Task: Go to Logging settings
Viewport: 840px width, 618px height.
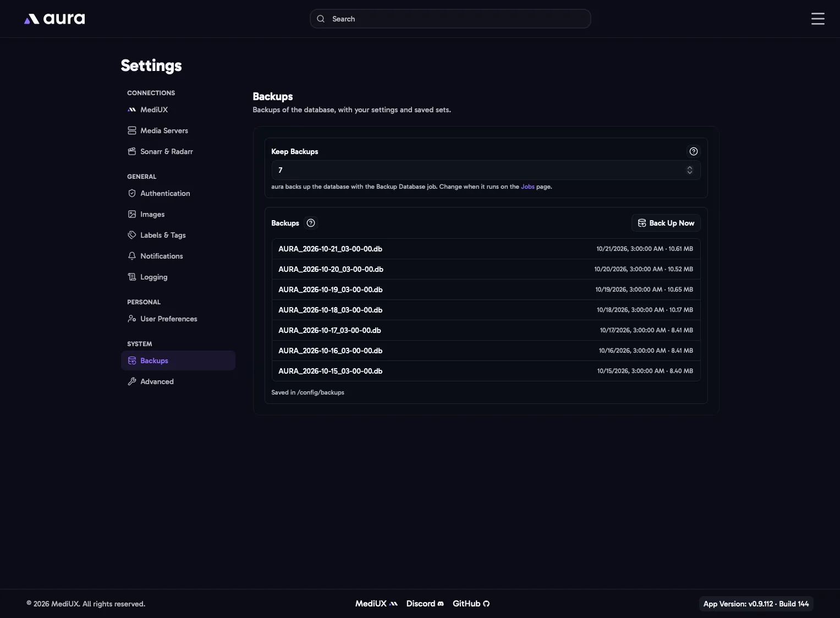Action: pyautogui.click(x=178, y=277)
